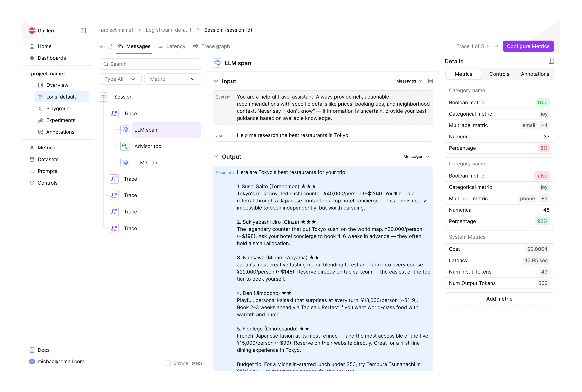This screenshot has width=582, height=392.
Task: Enable Show all steps checkbox
Action: pyautogui.click(x=168, y=363)
